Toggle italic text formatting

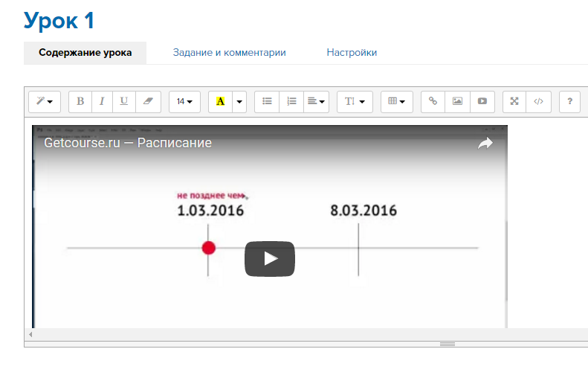[x=102, y=101]
